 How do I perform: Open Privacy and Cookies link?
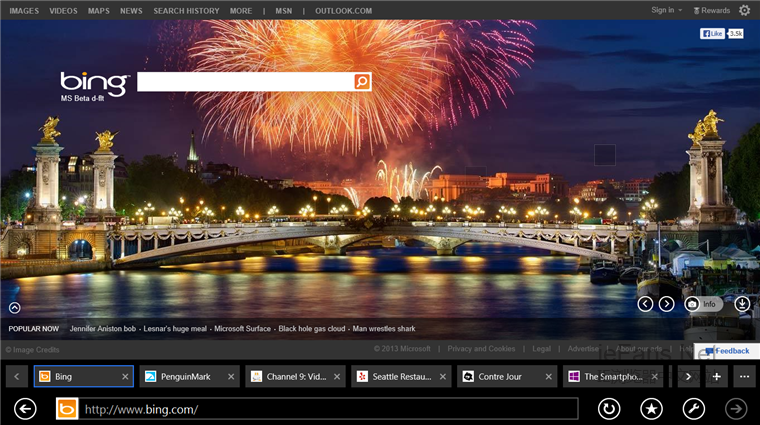[x=481, y=348]
